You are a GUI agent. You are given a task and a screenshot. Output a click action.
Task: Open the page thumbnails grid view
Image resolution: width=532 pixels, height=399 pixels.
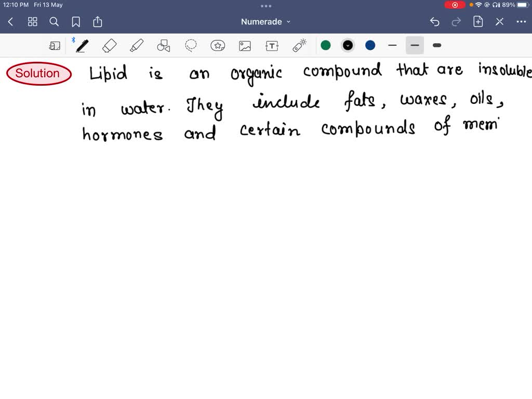(32, 22)
